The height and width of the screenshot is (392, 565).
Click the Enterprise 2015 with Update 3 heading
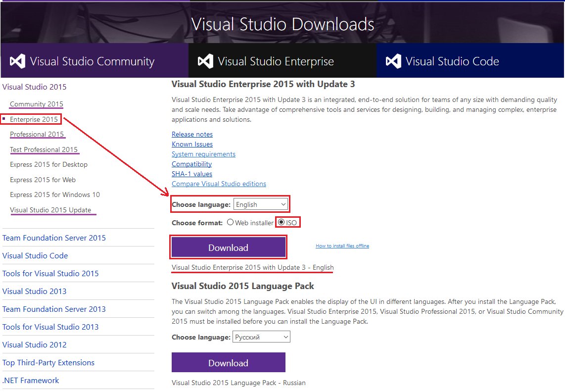[x=263, y=84]
